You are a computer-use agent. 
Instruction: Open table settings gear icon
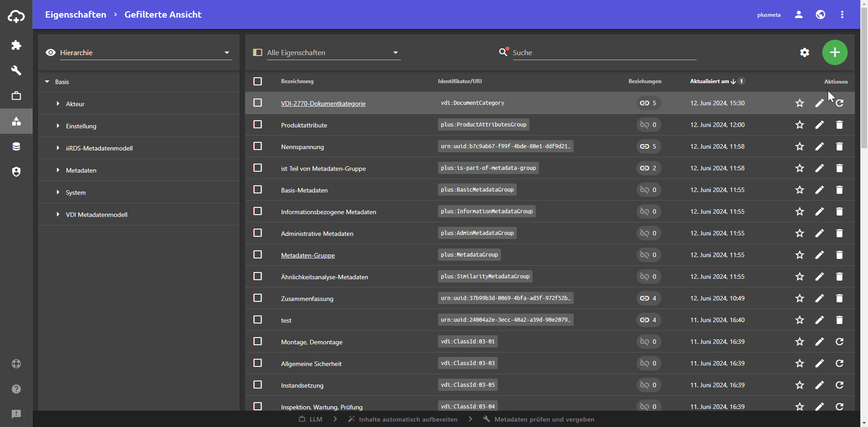(x=805, y=52)
